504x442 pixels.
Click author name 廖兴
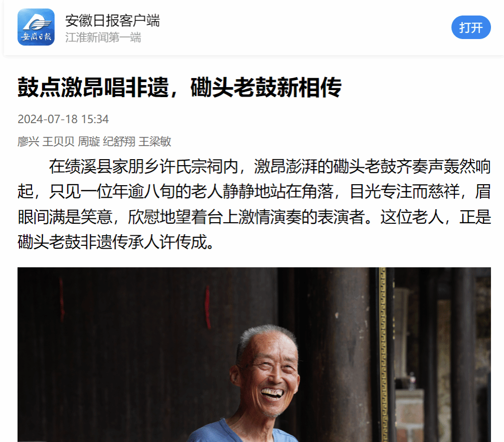(x=28, y=141)
